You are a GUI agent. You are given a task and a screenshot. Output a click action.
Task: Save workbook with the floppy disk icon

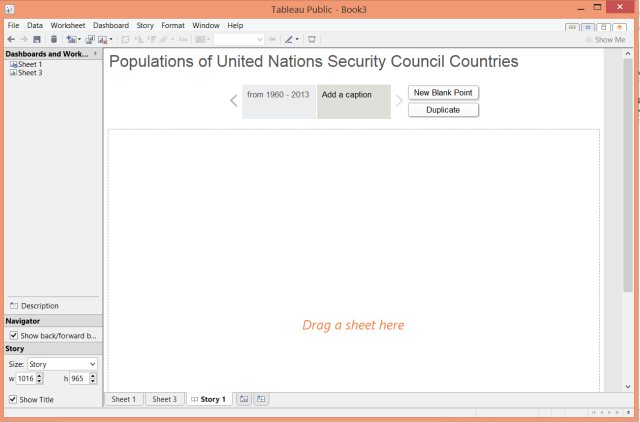[x=37, y=39]
